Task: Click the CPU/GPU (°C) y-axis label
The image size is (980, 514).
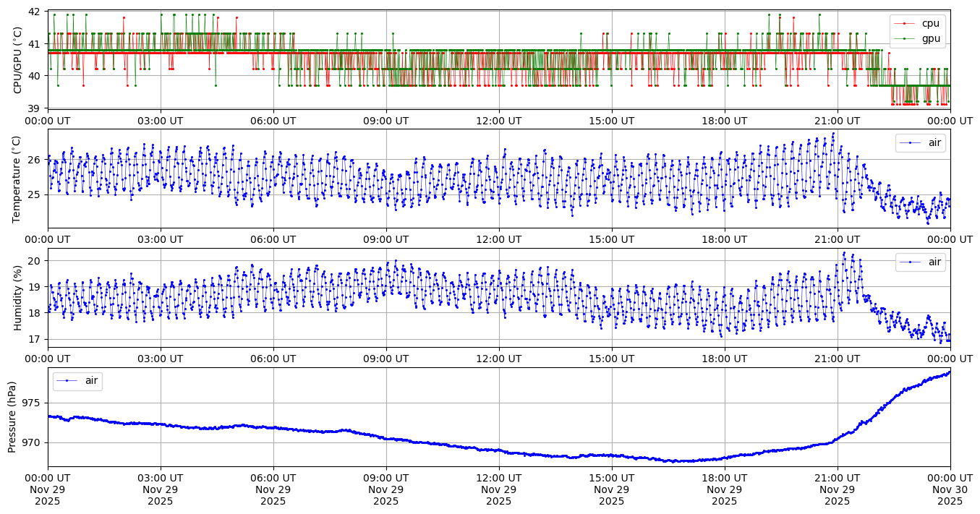Action: [x=18, y=60]
